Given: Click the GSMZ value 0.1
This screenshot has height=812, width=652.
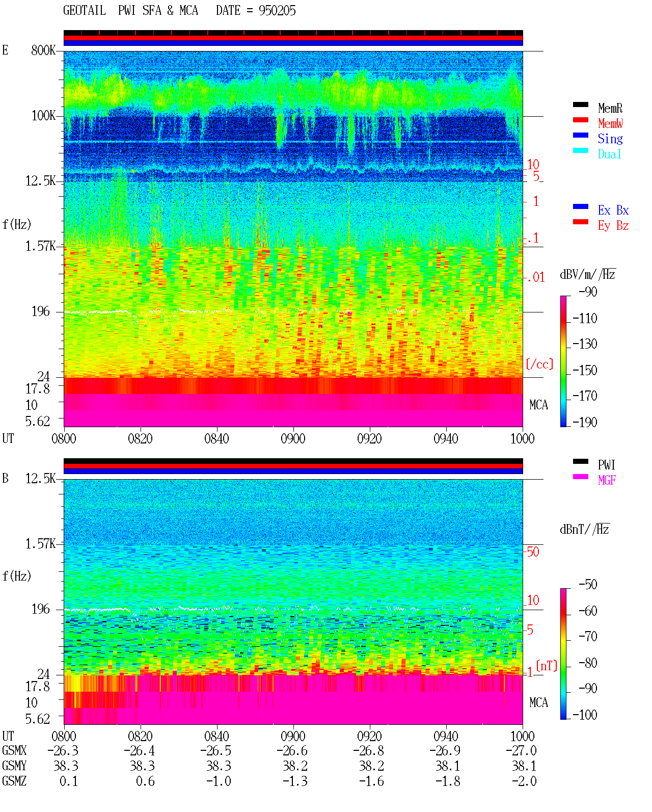Looking at the screenshot, I should (x=69, y=781).
